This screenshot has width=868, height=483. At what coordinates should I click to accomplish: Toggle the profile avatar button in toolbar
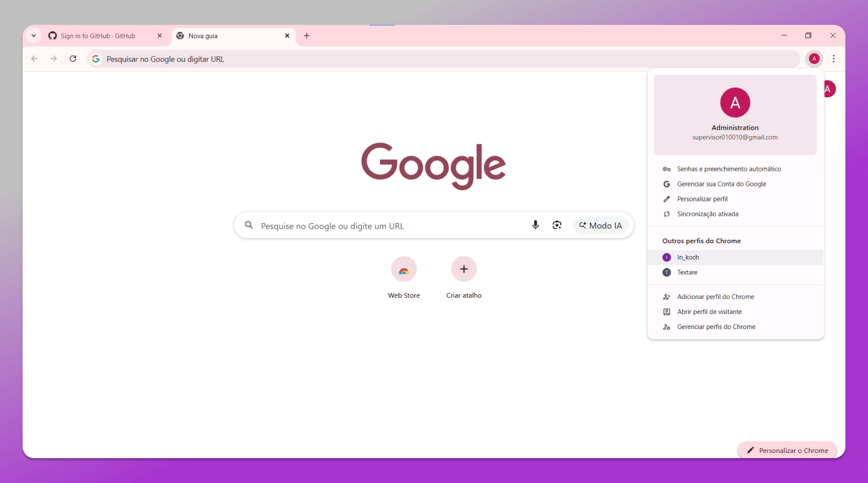click(x=814, y=58)
